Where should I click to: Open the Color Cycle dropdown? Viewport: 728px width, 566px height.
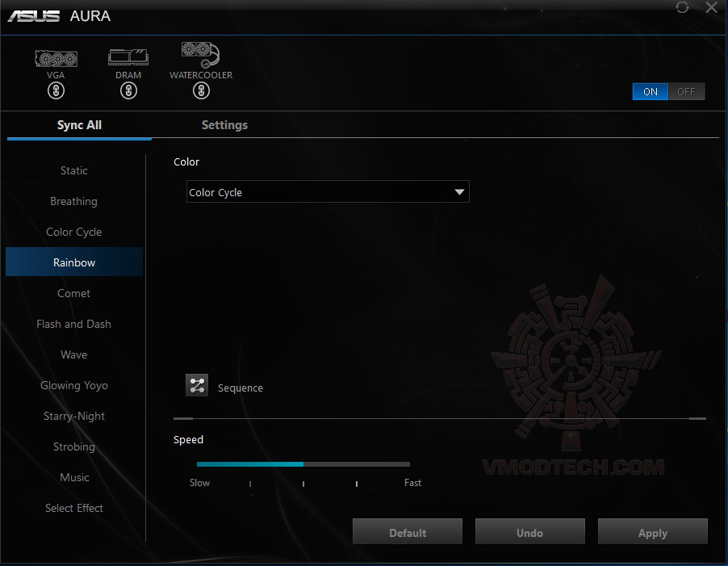click(328, 192)
